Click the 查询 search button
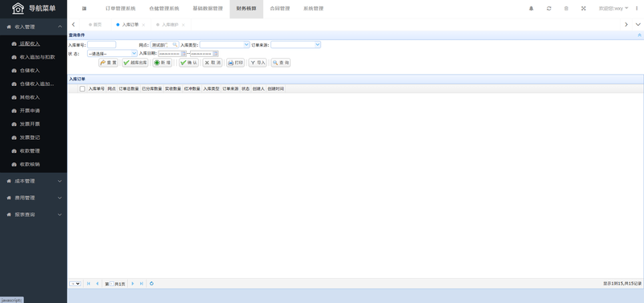The height and width of the screenshot is (303, 644). click(280, 63)
